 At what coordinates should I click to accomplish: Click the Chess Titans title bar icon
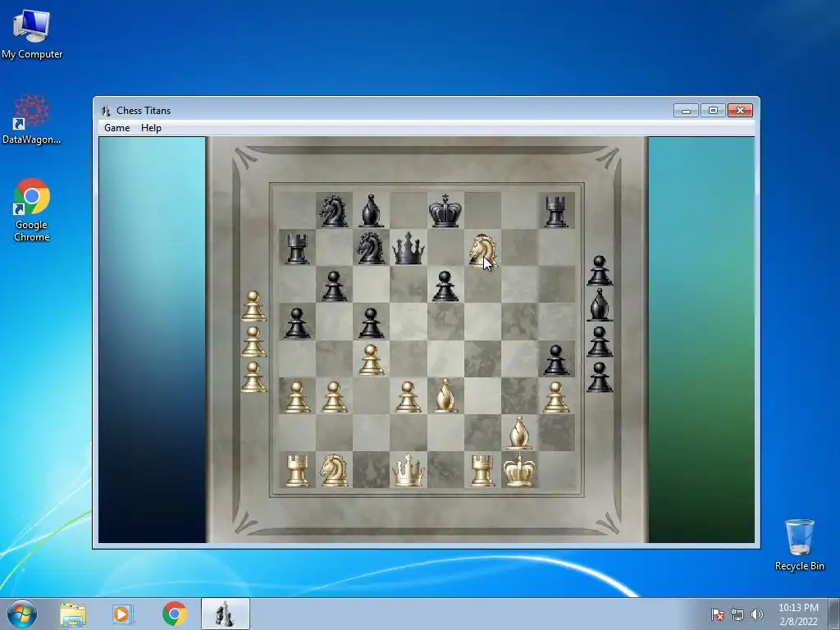[x=106, y=111]
